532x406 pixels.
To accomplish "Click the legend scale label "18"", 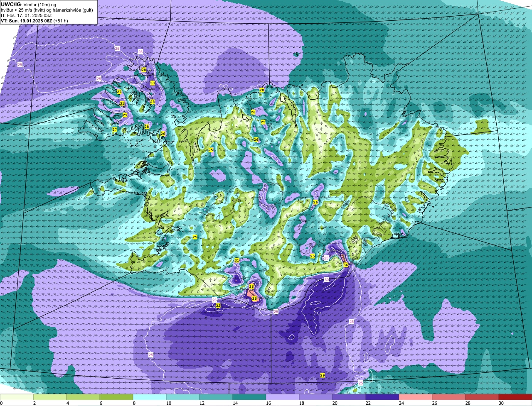I will (302, 403).
